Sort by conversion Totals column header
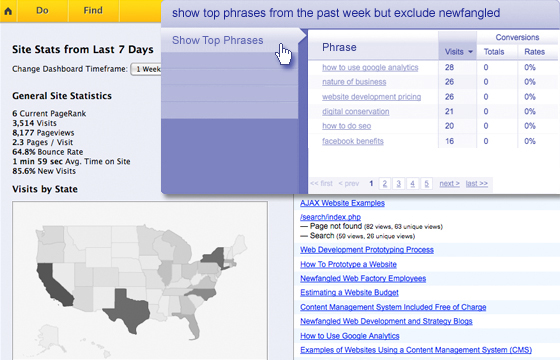The width and height of the screenshot is (560, 360). [494, 52]
